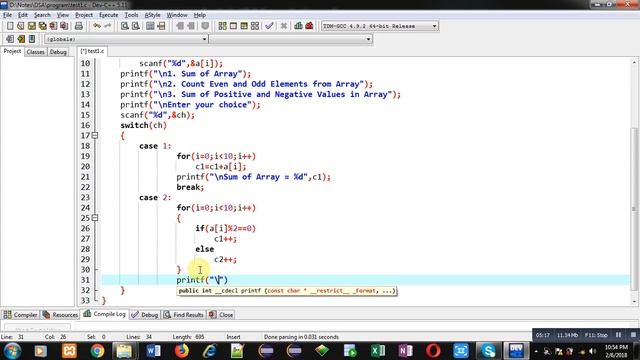The image size is (640, 360).
Task: Open Google Chrome from the taskbar
Action: coord(97,351)
